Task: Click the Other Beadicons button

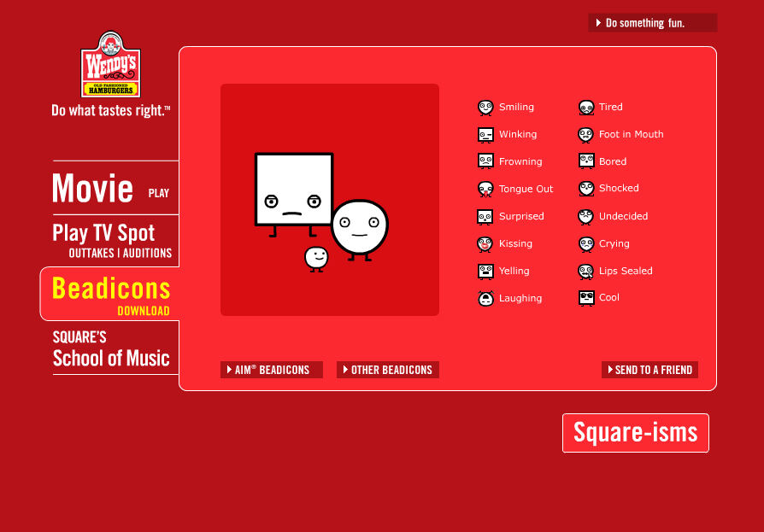Action: pyautogui.click(x=388, y=370)
